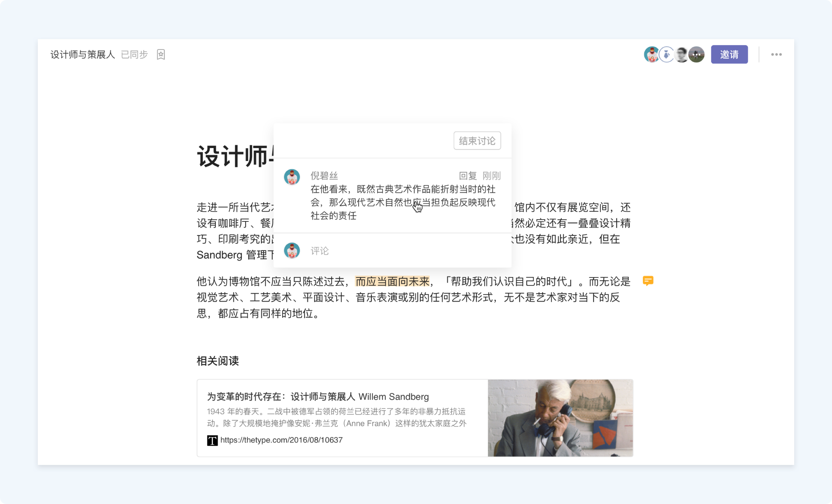This screenshot has height=504, width=832.
Task: Click the highlighted text 而应当面向未来
Action: [x=392, y=281]
